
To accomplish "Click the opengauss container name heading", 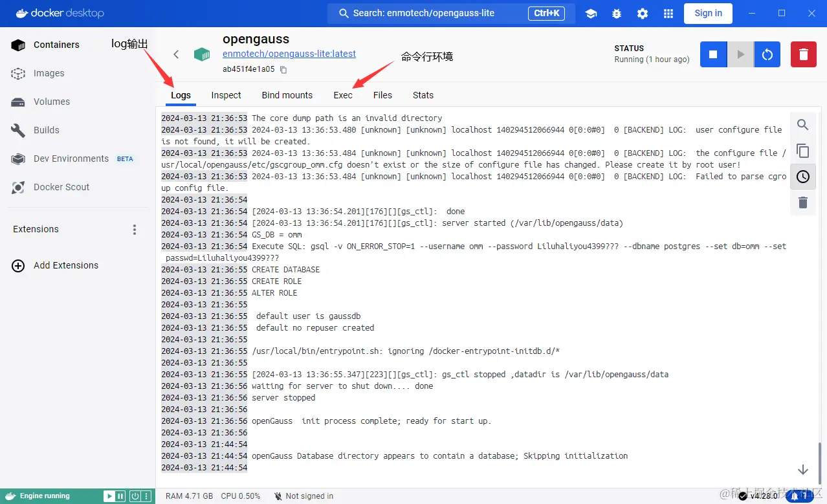I will pyautogui.click(x=256, y=39).
